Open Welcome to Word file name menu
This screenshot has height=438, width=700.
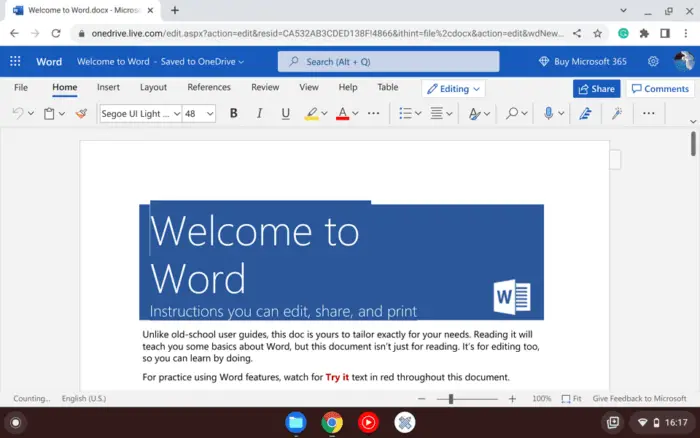(x=160, y=62)
